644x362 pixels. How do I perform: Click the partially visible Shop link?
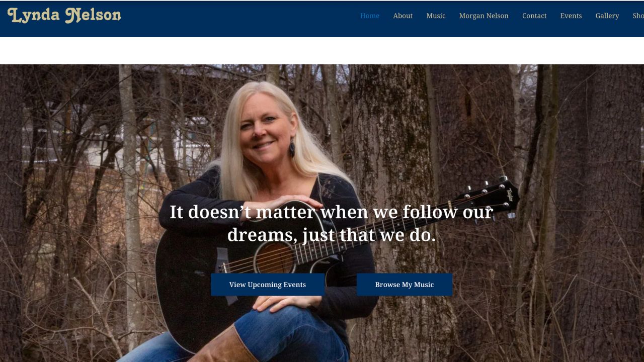click(638, 16)
